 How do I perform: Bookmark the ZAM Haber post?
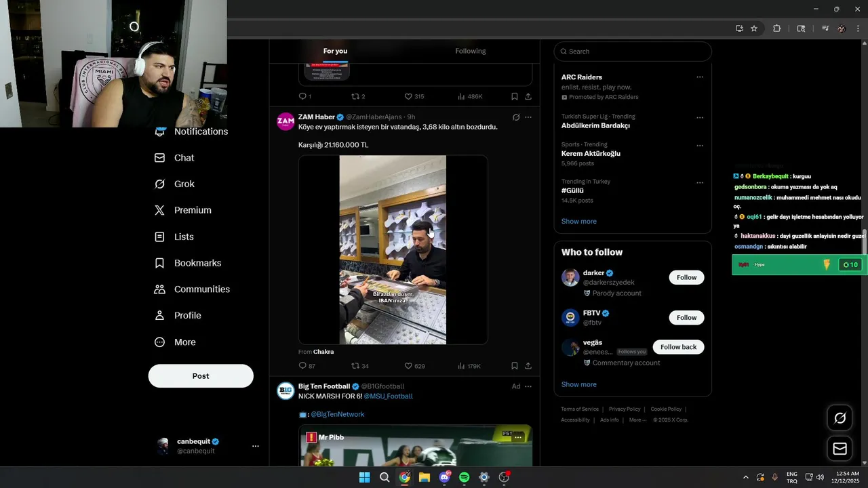515,366
